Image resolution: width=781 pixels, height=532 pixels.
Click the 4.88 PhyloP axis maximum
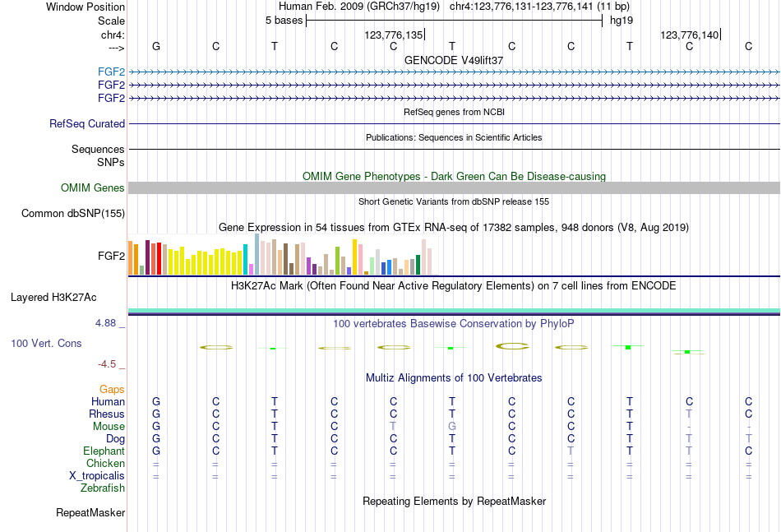[x=105, y=323]
